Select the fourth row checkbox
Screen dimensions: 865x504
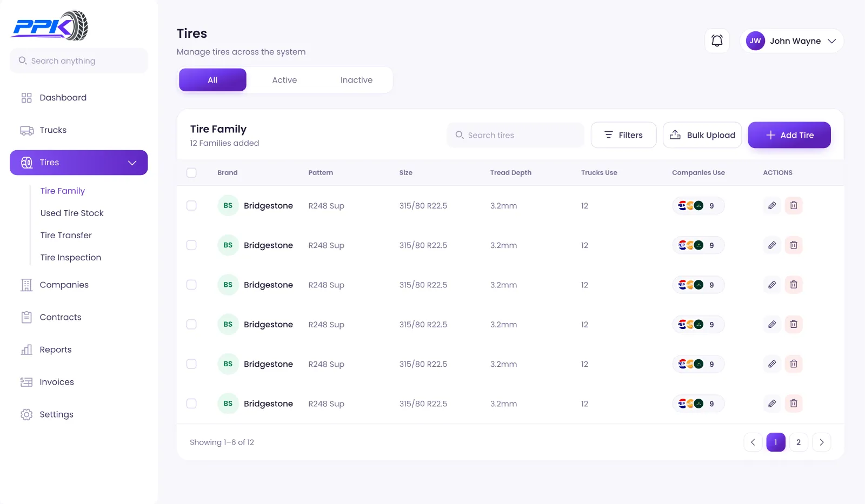click(x=191, y=325)
